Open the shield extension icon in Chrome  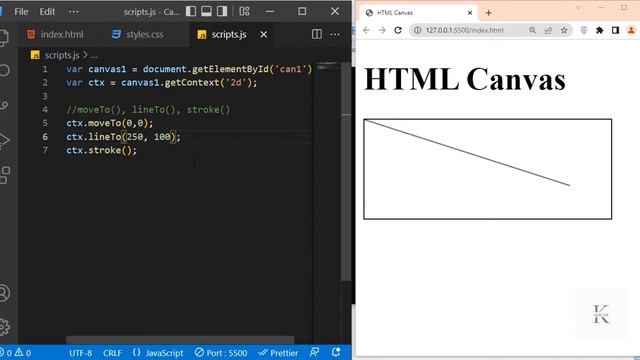point(584,30)
